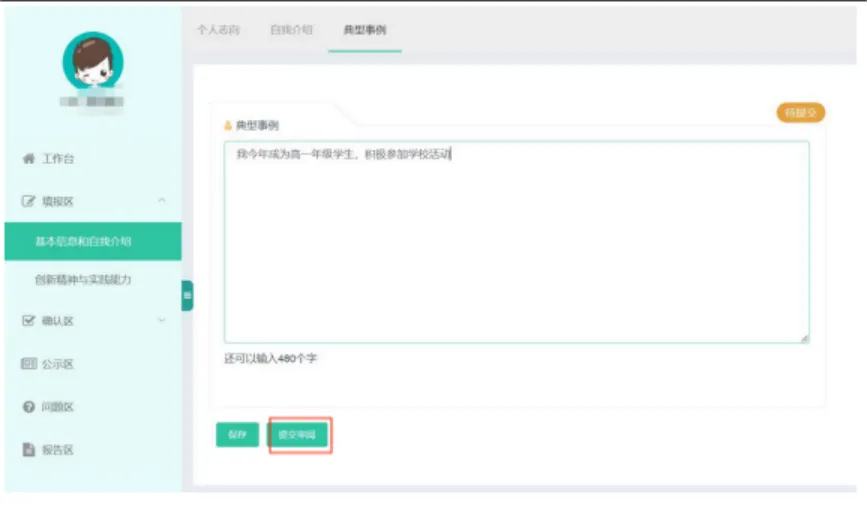Expand the 确认区 menu chevron
The image size is (867, 506).
pos(162,321)
